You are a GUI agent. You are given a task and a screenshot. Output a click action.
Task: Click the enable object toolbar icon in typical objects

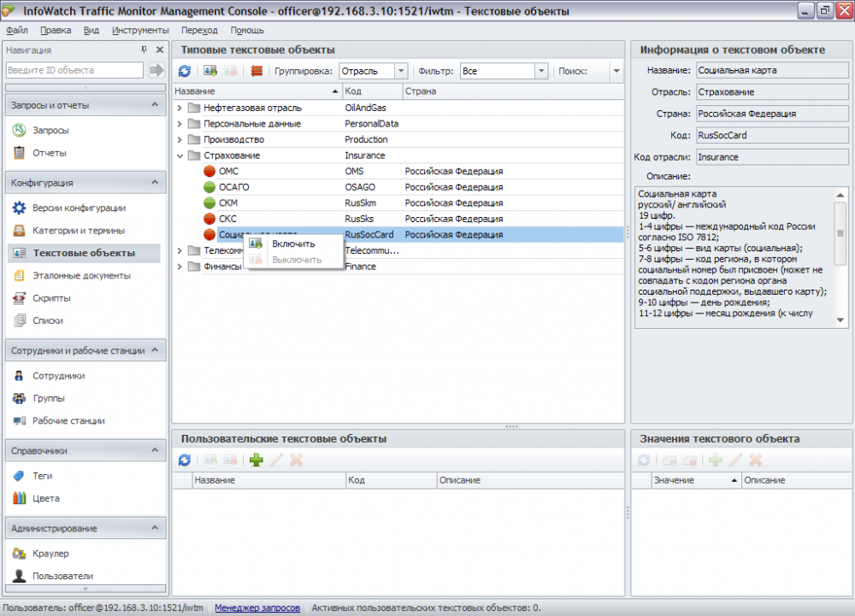click(210, 71)
